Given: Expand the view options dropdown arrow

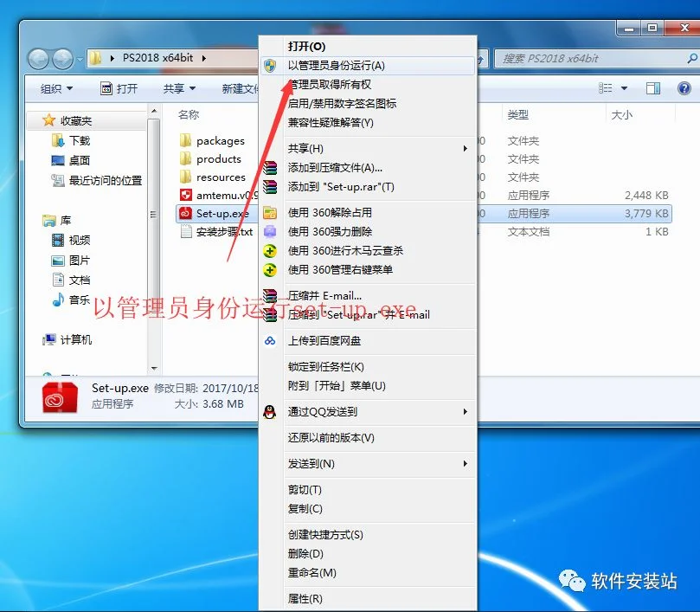Looking at the screenshot, I should [x=624, y=88].
